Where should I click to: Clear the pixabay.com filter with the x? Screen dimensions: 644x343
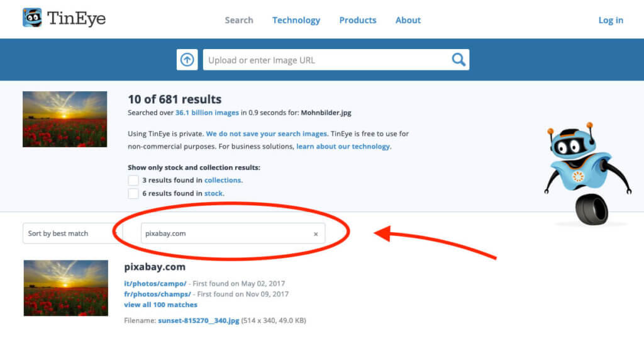pos(316,233)
